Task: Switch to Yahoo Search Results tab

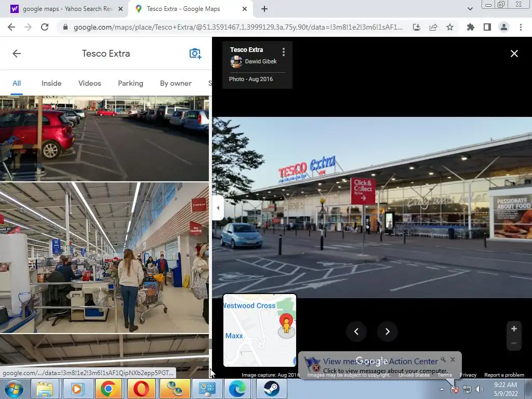Action: 67,9
